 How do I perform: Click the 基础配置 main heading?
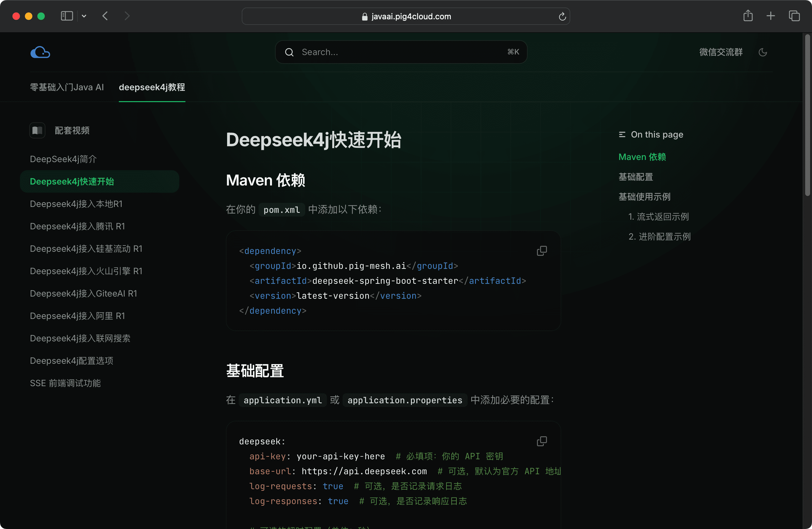(x=255, y=371)
